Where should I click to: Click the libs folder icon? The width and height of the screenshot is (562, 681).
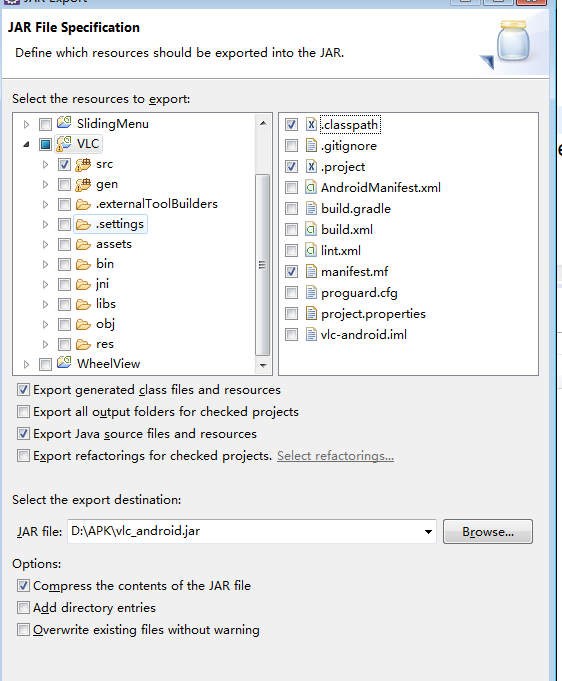tap(83, 304)
